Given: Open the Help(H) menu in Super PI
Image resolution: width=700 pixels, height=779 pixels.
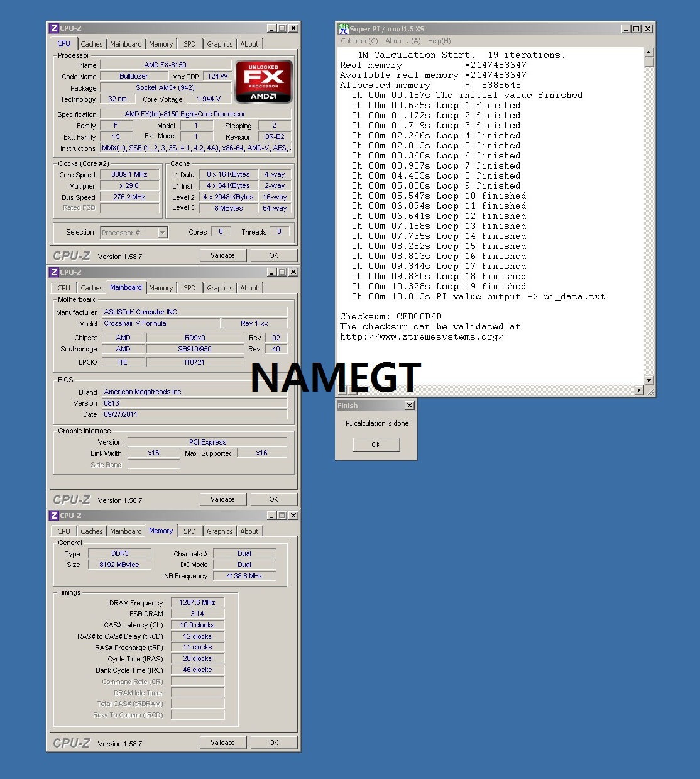Looking at the screenshot, I should [x=439, y=41].
